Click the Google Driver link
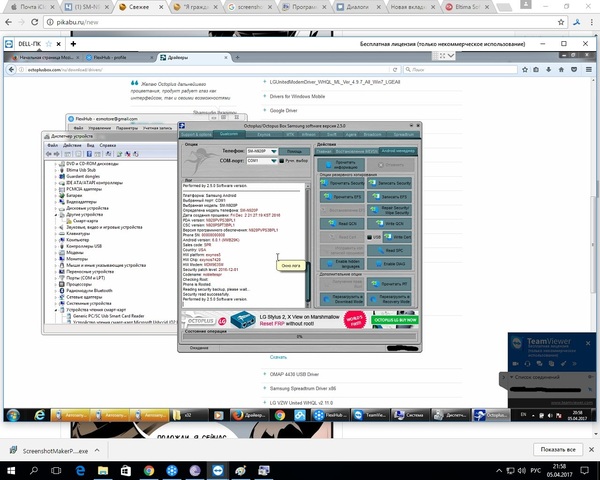This screenshot has width=600, height=480. (x=284, y=111)
